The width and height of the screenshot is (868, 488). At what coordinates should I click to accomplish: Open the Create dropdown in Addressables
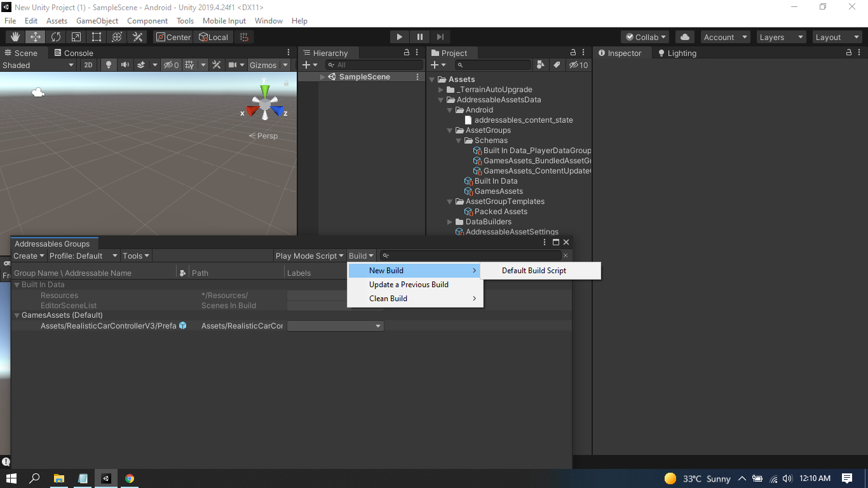(29, 255)
